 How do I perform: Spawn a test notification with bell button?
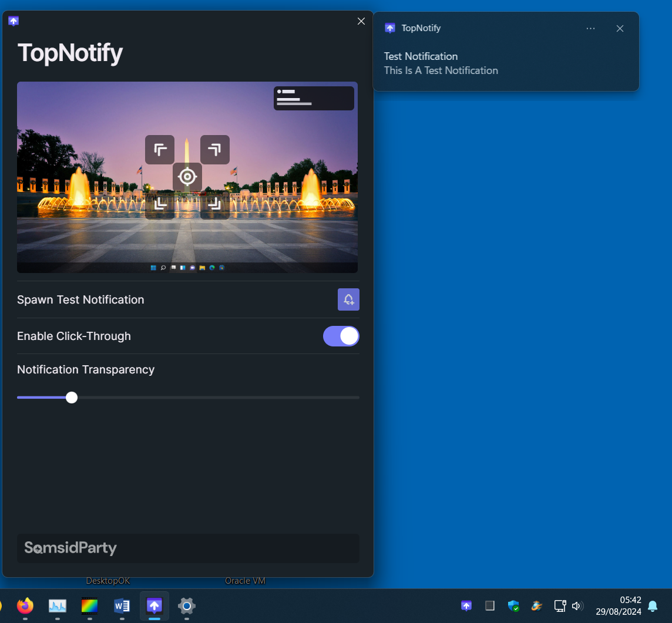pyautogui.click(x=348, y=299)
